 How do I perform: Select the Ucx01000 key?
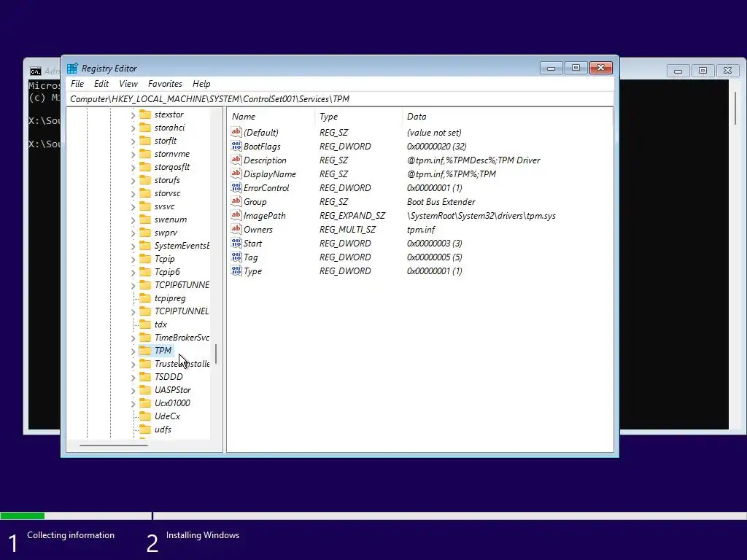click(x=172, y=402)
